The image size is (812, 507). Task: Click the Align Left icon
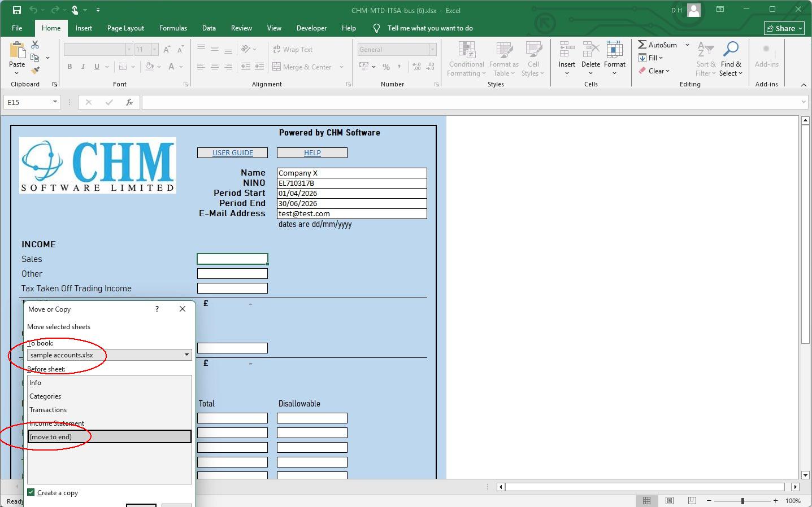click(x=201, y=67)
